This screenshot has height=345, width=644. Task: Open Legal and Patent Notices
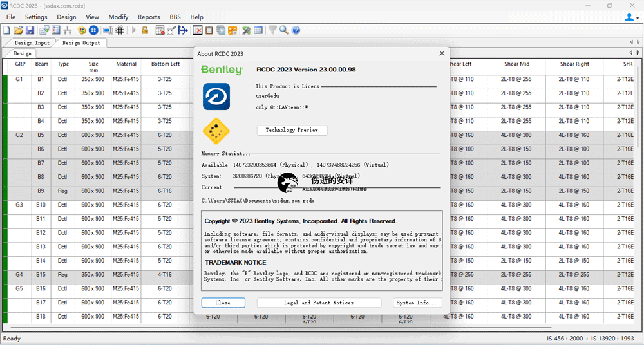319,303
